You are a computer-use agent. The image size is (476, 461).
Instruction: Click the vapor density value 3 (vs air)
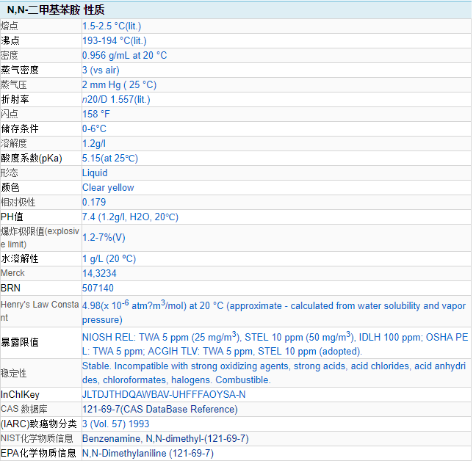tap(101, 70)
